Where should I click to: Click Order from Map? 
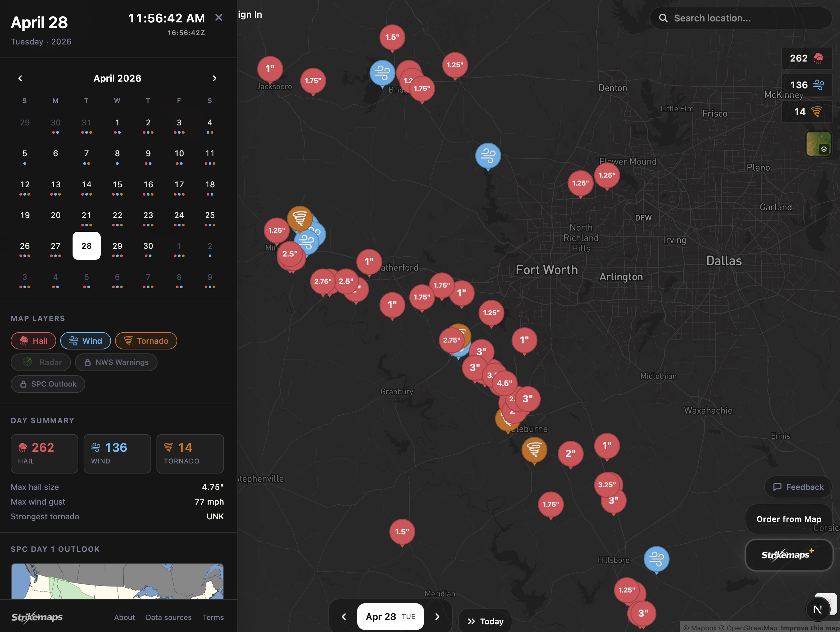pos(789,519)
